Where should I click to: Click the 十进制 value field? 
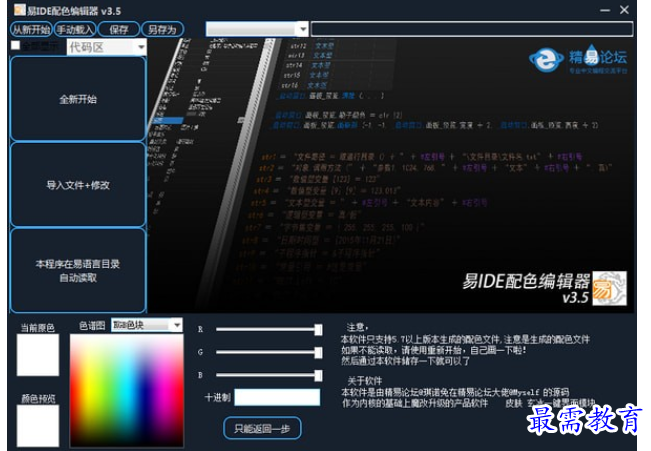[277, 397]
